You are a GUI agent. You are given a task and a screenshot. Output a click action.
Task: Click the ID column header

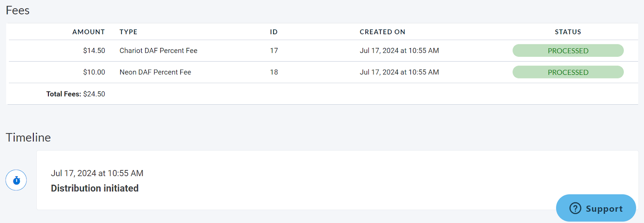[274, 32]
